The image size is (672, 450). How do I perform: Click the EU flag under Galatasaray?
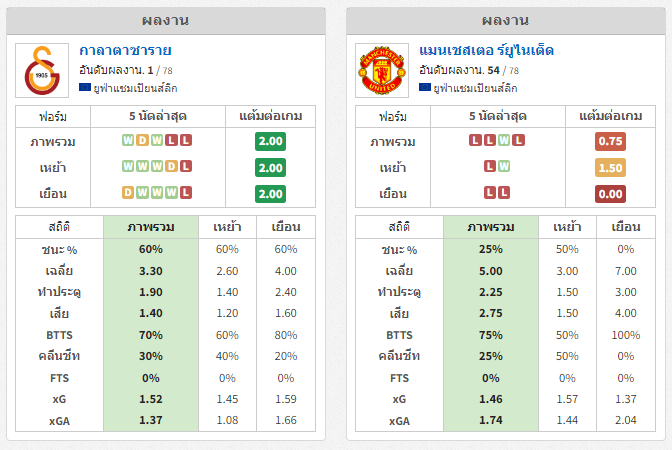85,87
